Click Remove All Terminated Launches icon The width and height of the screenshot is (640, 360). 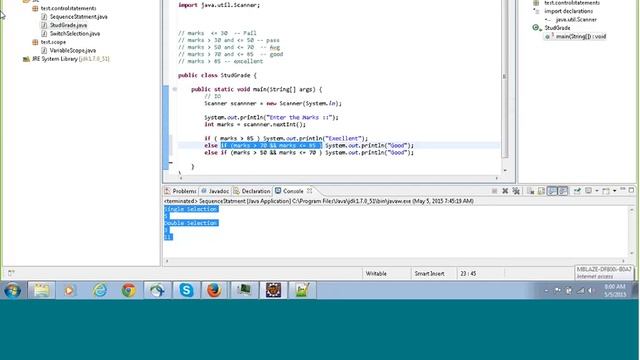click(516, 191)
